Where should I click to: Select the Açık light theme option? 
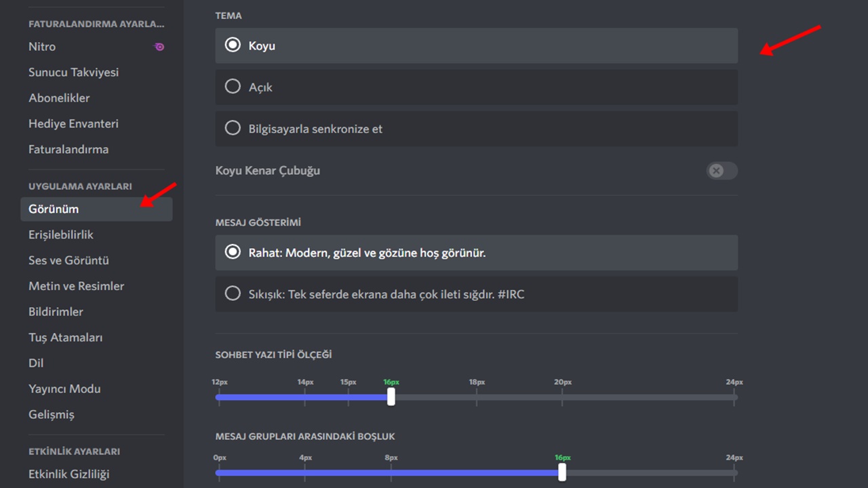(x=233, y=87)
